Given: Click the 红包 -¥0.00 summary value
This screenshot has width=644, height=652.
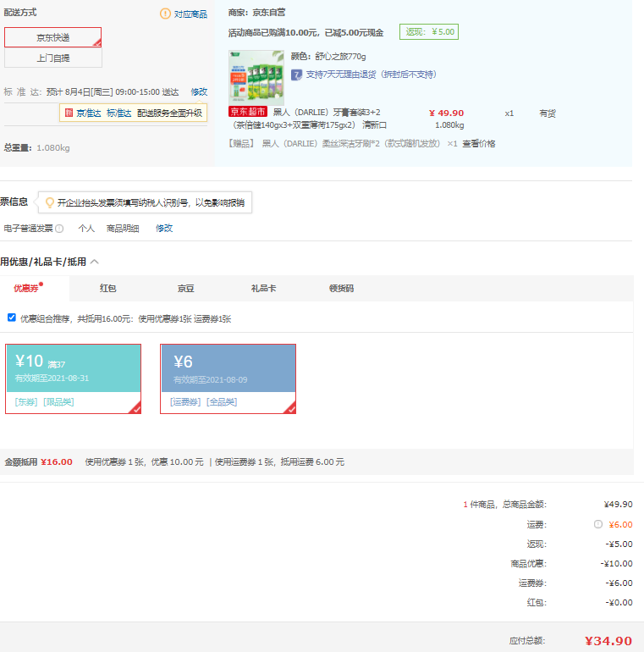Looking at the screenshot, I should coord(619,603).
